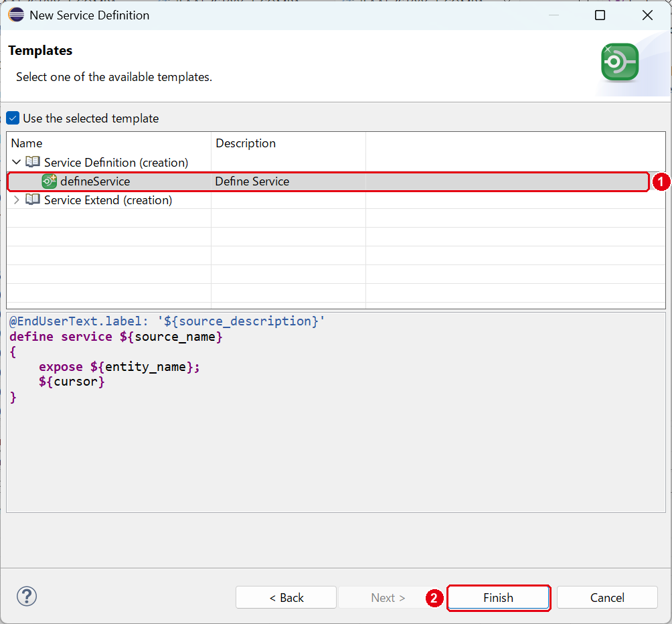This screenshot has width=672, height=624.
Task: Close the New Service Definition dialog
Action: [x=648, y=15]
